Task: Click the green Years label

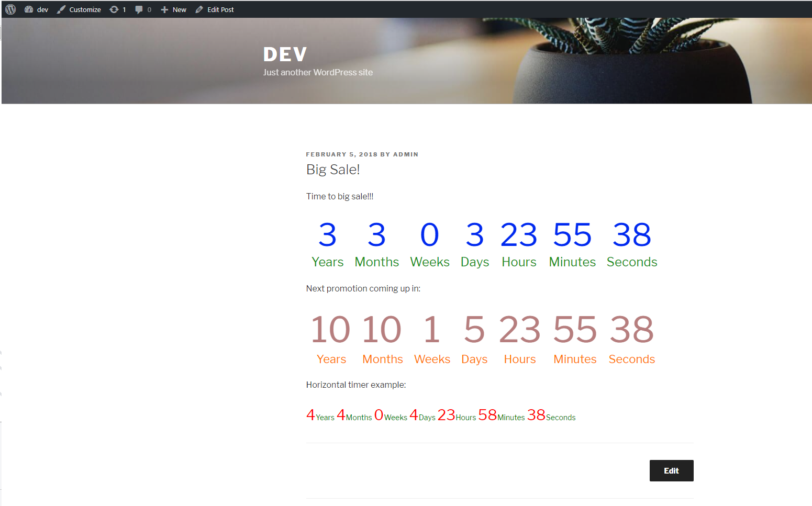Action: pyautogui.click(x=328, y=262)
